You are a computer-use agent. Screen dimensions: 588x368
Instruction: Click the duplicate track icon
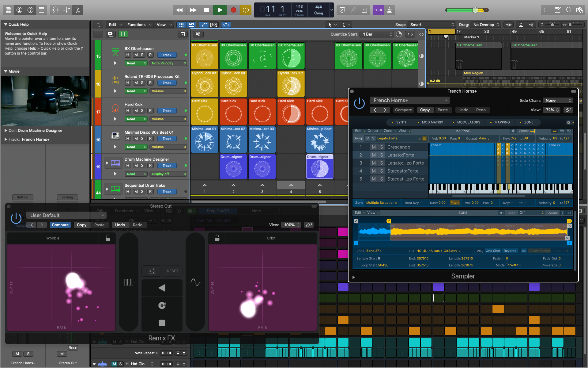(111, 34)
